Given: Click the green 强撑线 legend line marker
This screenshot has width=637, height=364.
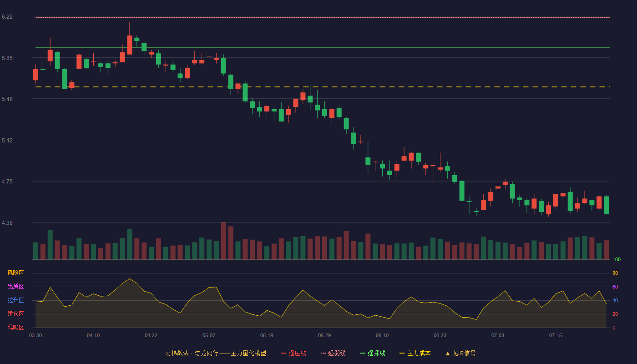Looking at the screenshot, I should coord(363,353).
